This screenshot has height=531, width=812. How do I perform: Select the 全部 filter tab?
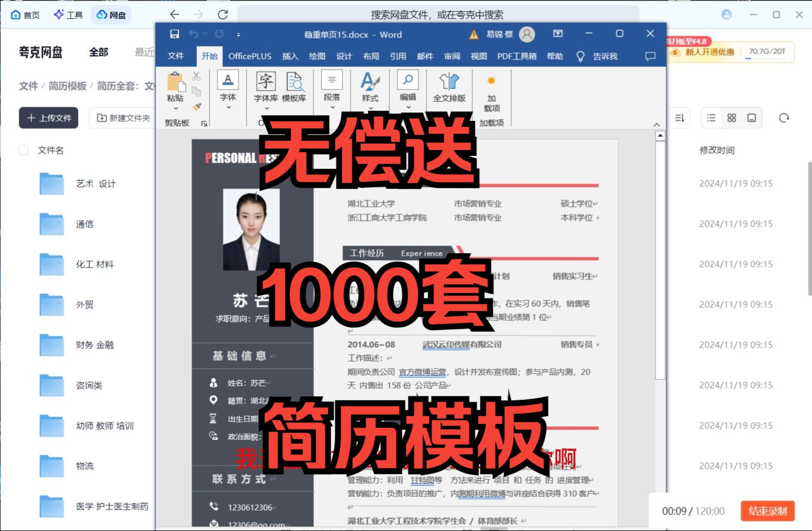[98, 52]
